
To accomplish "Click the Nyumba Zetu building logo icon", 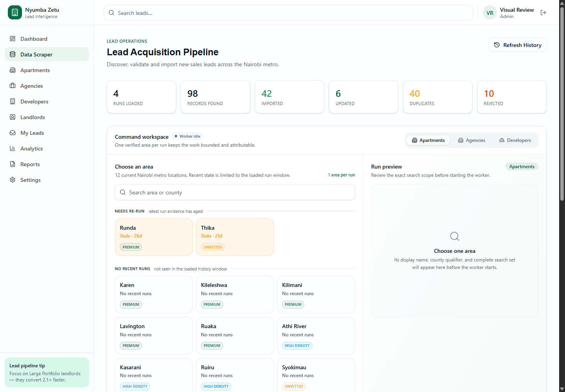I will click(15, 13).
